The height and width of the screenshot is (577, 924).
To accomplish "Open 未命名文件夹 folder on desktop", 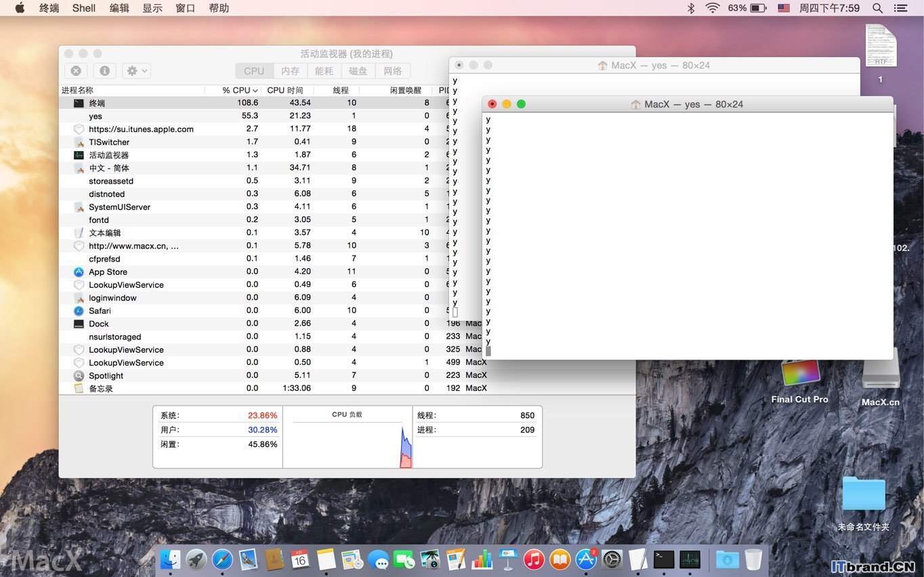I will 864,503.
